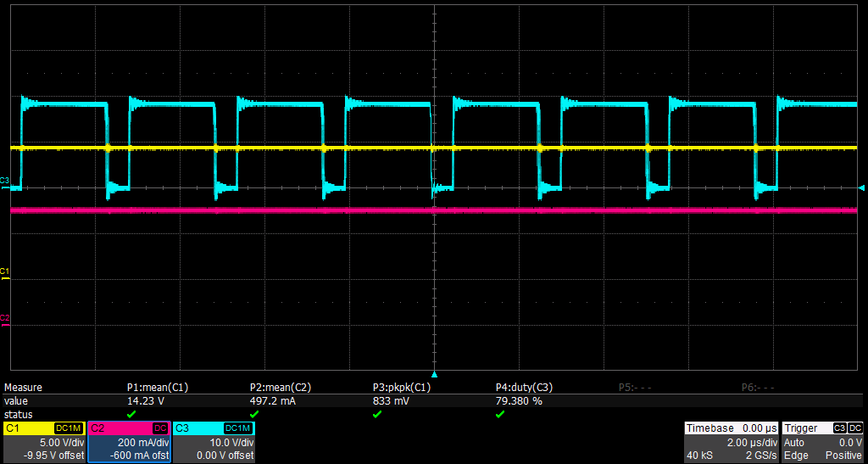
Task: Click the green status checkmark under P1
Action: pos(131,414)
